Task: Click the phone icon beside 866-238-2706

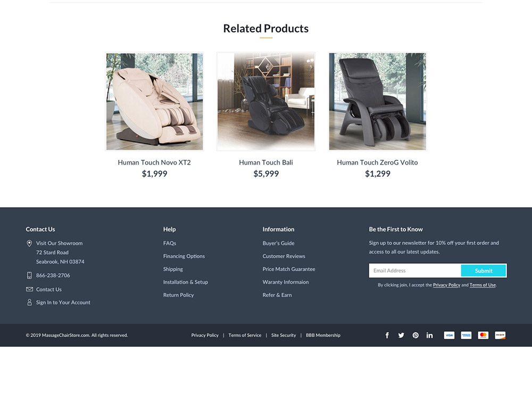Action: pyautogui.click(x=29, y=275)
